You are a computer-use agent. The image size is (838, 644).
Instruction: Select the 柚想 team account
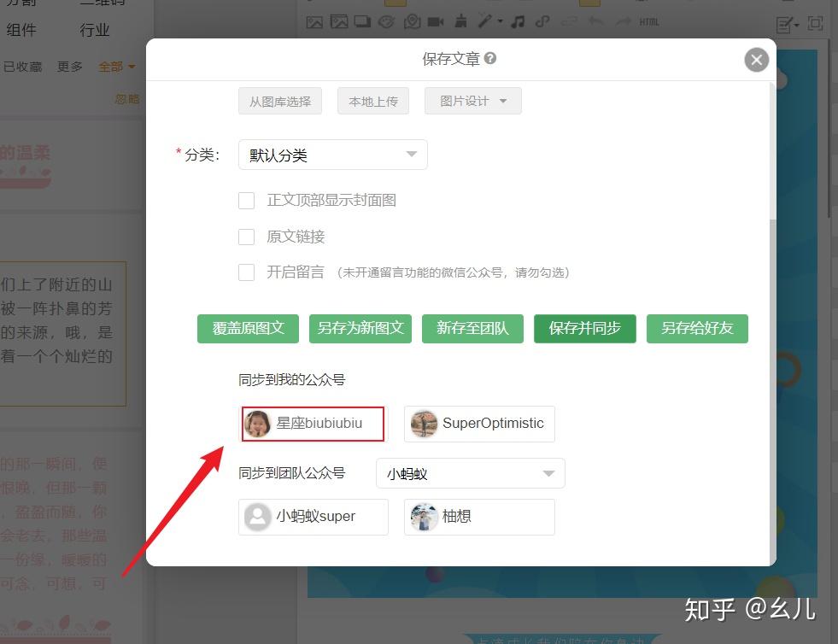(479, 517)
